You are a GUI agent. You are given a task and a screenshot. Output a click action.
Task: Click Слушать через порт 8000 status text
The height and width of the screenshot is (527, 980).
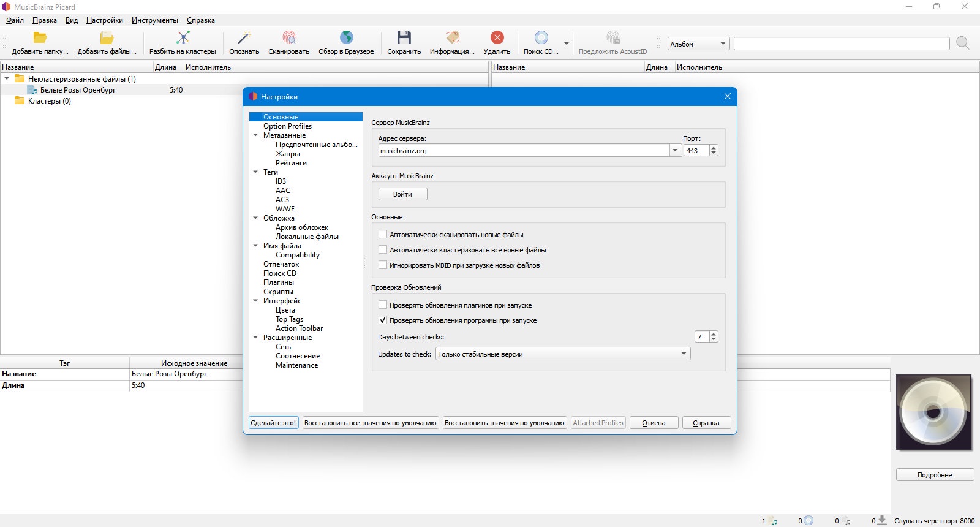[934, 521]
